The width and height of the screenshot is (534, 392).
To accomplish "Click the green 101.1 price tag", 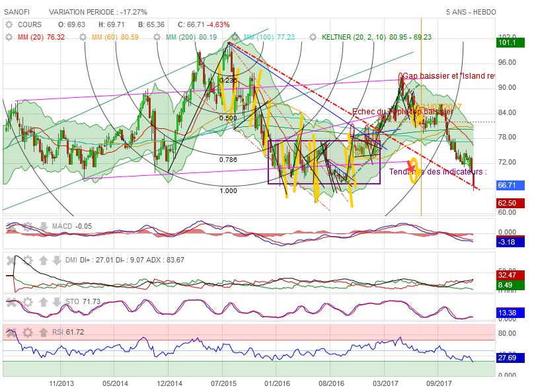I will (510, 42).
